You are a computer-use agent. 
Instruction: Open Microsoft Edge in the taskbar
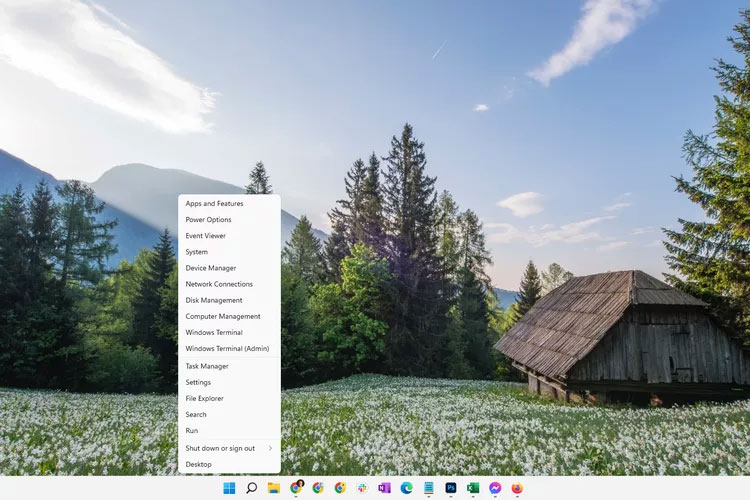point(407,488)
